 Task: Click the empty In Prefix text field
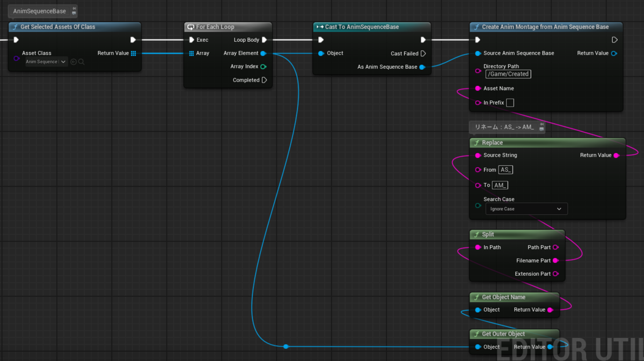click(510, 102)
